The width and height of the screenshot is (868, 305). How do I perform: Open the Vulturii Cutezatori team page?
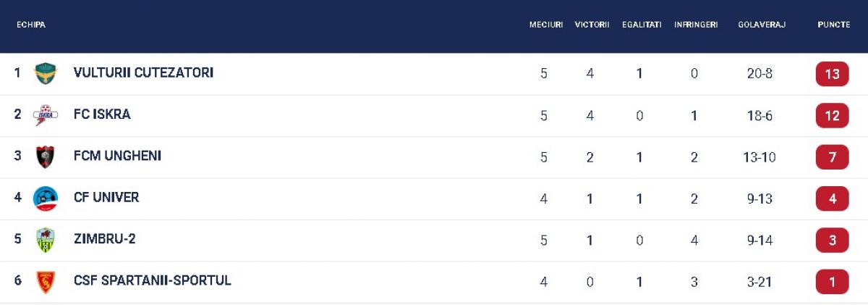[x=143, y=73]
